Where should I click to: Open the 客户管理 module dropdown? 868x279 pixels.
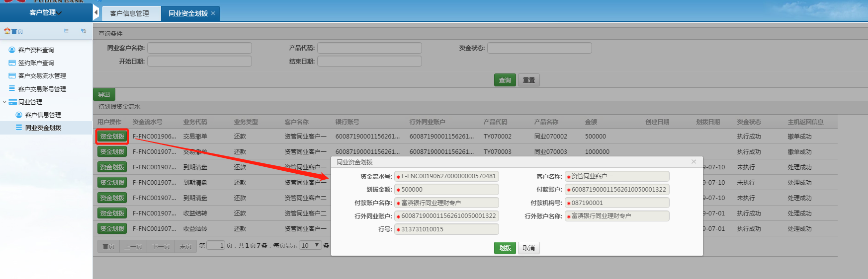(x=46, y=12)
